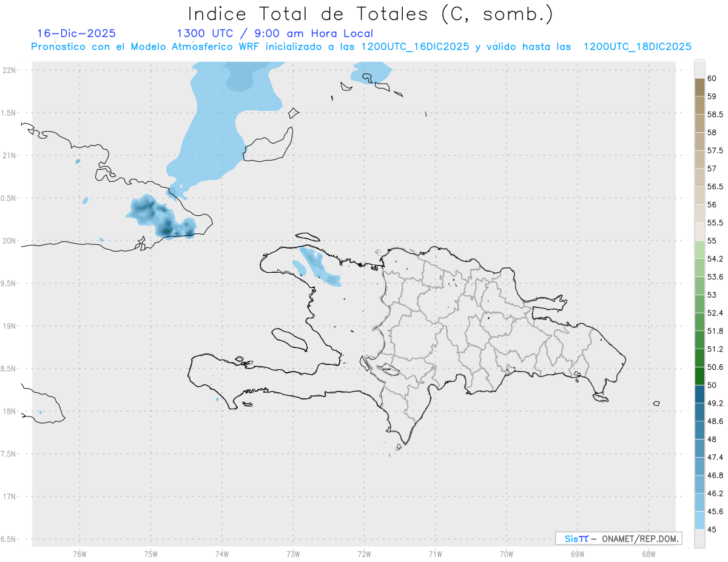Click the legend band between 54.2 and 55
This screenshot has height=562, width=728.
click(699, 250)
